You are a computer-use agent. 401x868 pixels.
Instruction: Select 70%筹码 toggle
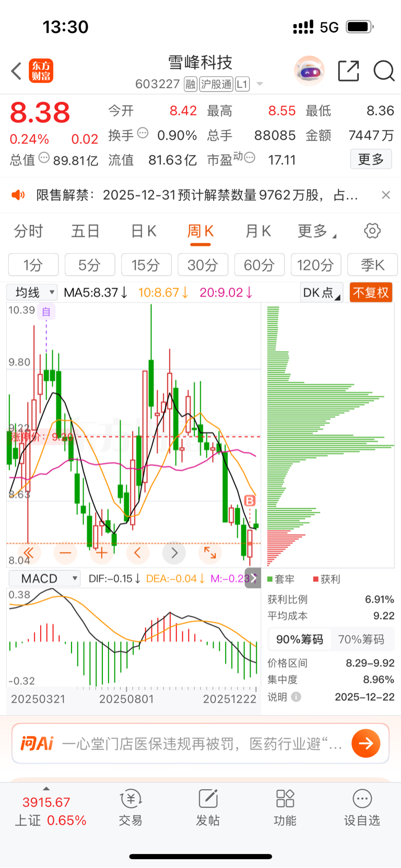361,639
